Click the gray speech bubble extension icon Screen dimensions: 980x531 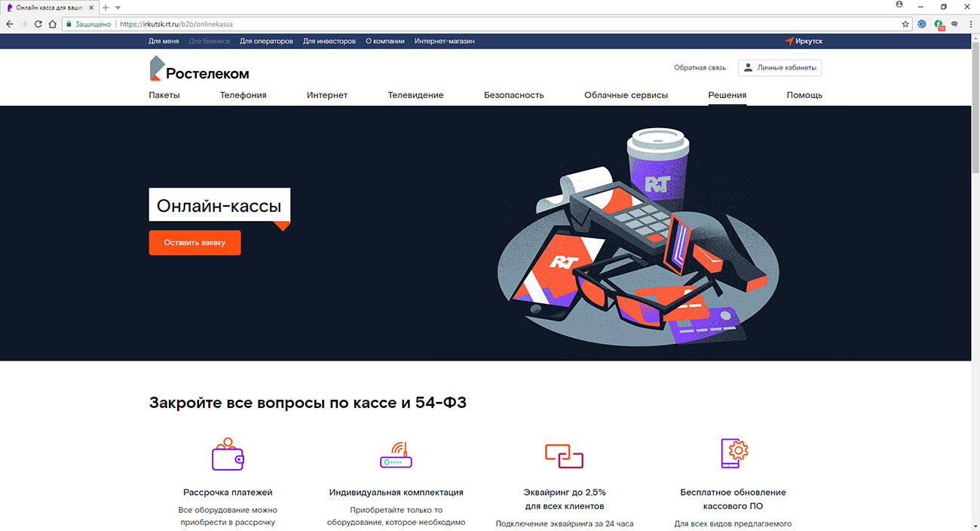pos(955,24)
